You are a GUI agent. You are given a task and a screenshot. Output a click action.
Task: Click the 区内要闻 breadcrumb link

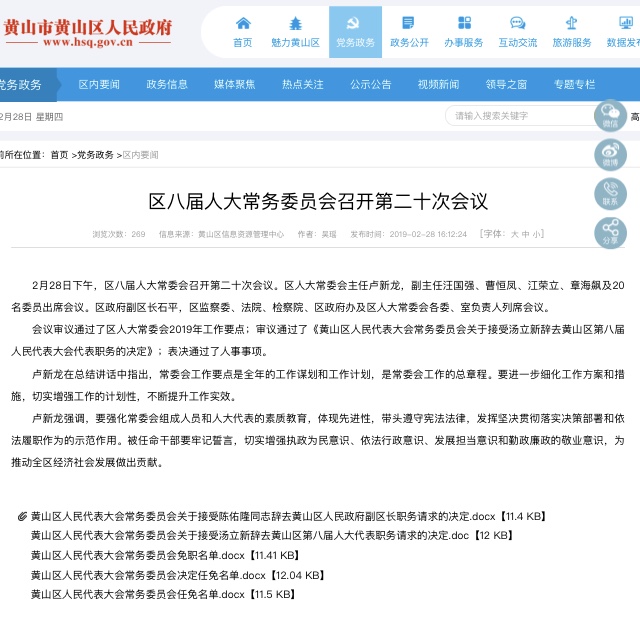[x=140, y=155]
